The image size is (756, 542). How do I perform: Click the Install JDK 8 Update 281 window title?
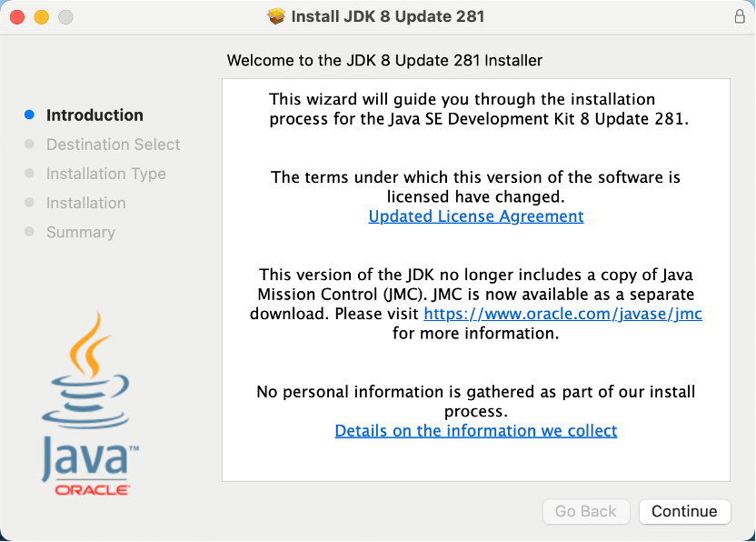[x=387, y=16]
